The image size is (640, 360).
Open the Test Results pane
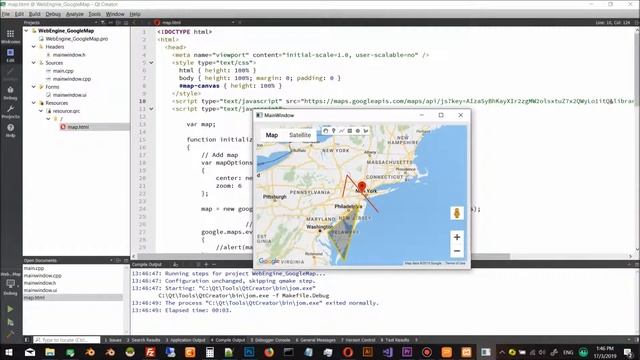pyautogui.click(x=395, y=340)
